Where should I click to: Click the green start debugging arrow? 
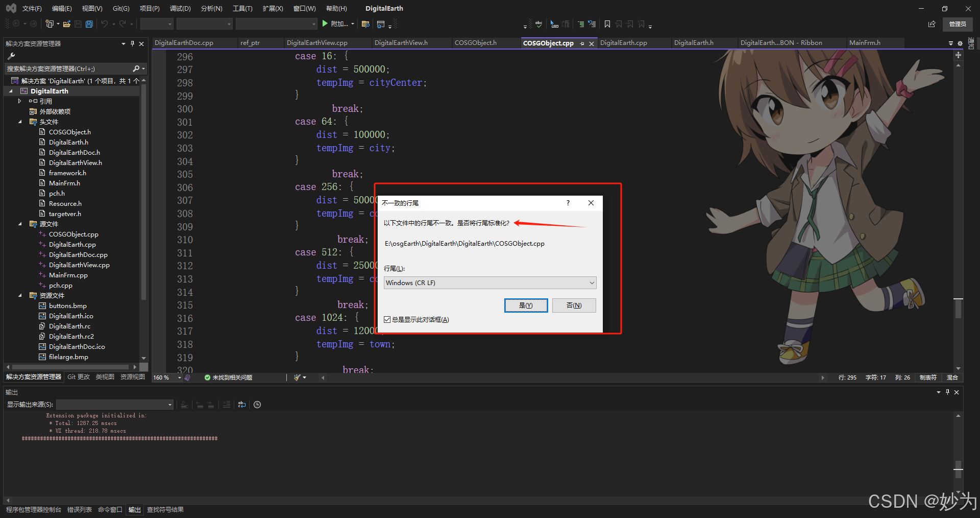325,23
